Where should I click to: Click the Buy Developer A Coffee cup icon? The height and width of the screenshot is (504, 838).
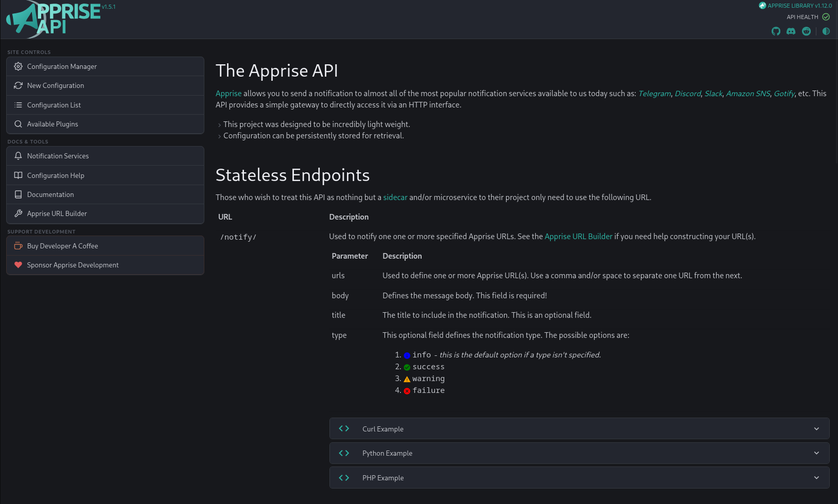click(x=18, y=246)
